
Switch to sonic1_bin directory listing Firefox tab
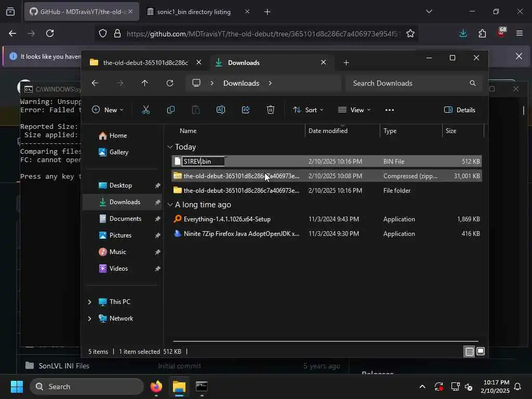[x=198, y=11]
